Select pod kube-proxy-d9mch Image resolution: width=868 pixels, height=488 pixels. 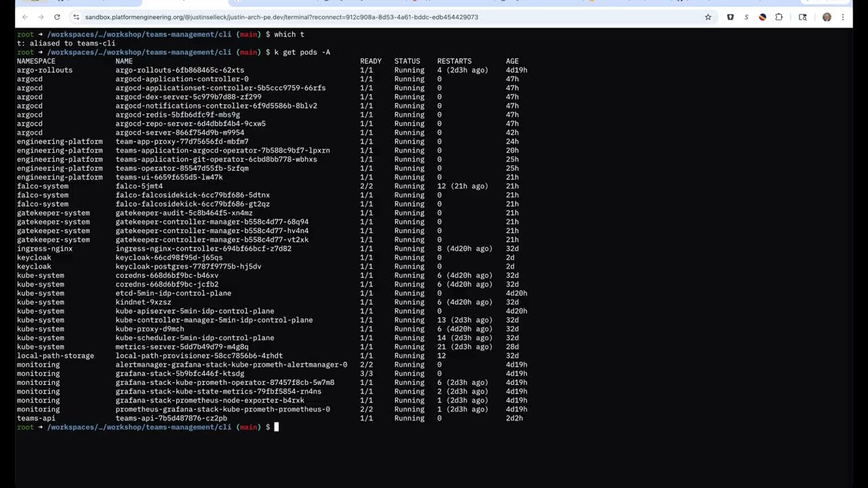point(150,329)
